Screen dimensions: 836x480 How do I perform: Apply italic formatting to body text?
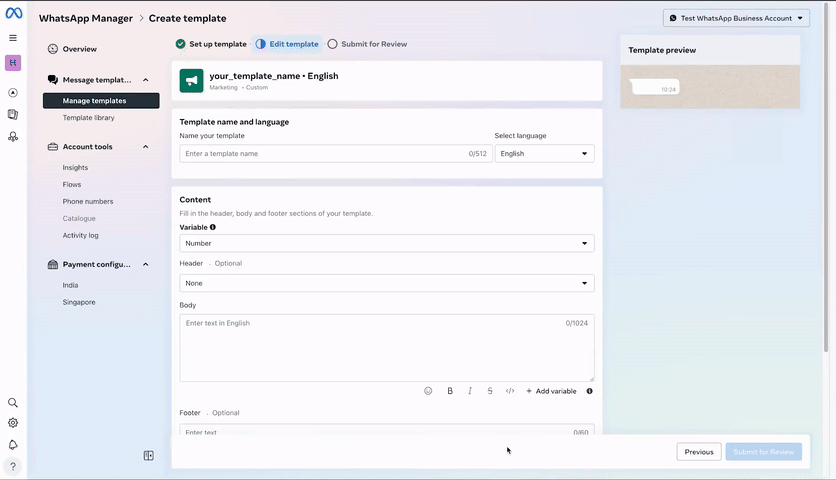470,391
